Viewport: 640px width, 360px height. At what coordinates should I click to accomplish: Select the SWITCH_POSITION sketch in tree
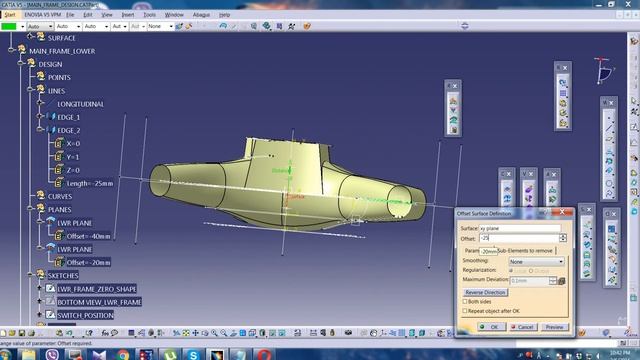coord(85,316)
